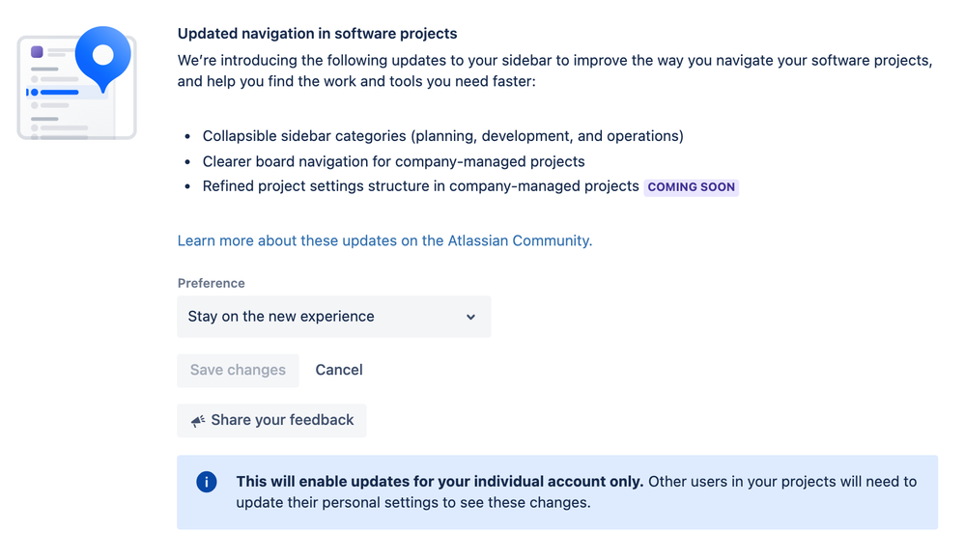
Task: Click the megaphone icon beside Share your feedback
Action: (198, 421)
